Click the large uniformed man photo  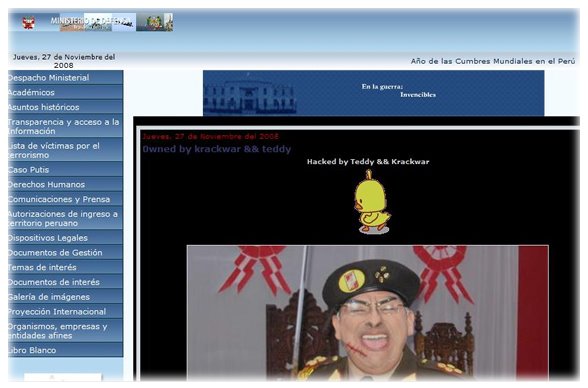click(x=368, y=313)
